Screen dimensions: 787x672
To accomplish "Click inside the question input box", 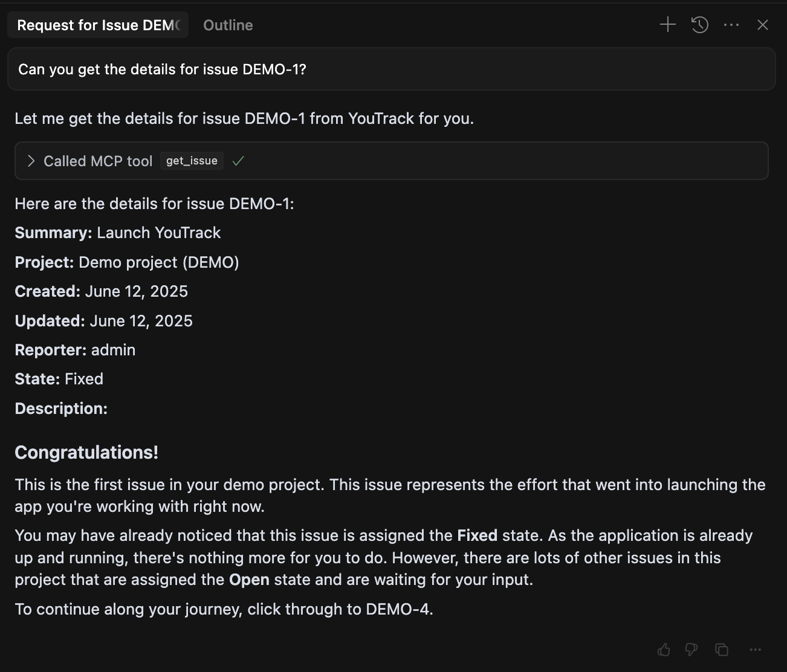I will tap(393, 69).
